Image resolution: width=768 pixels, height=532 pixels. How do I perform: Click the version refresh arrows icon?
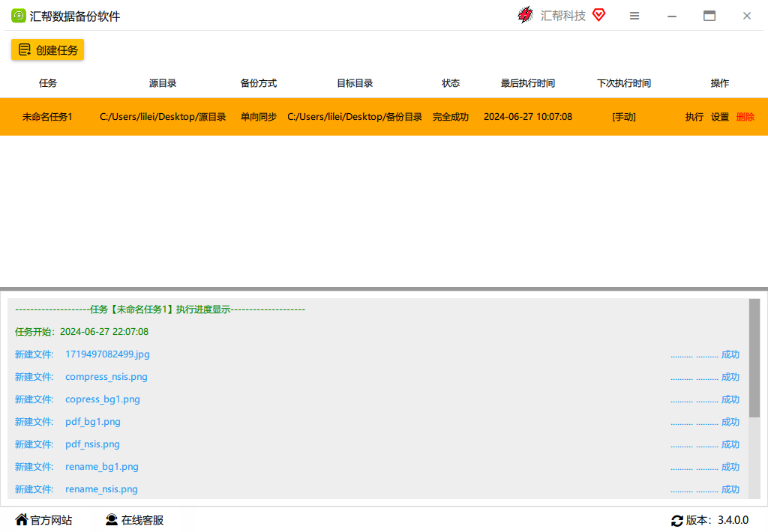[x=677, y=520]
